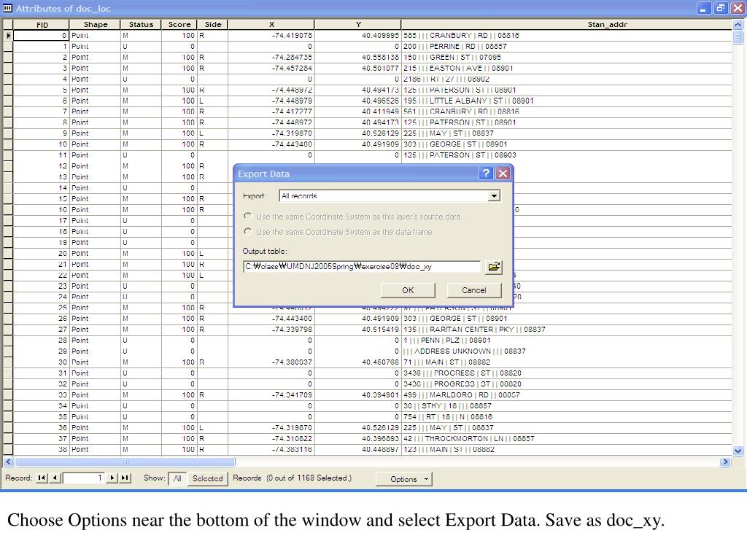Screen dimensions: 747x560
Task: Click the Output table path field
Action: [362, 267]
